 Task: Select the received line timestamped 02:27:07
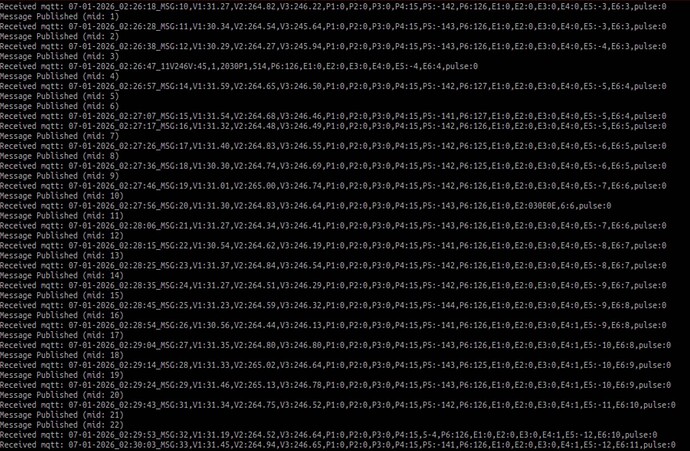[333, 116]
